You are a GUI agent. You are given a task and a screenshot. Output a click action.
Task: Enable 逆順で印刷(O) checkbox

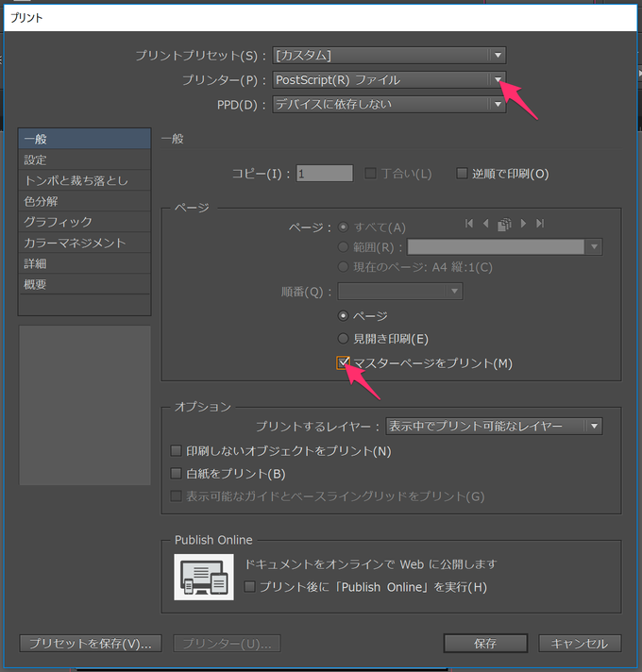click(462, 173)
